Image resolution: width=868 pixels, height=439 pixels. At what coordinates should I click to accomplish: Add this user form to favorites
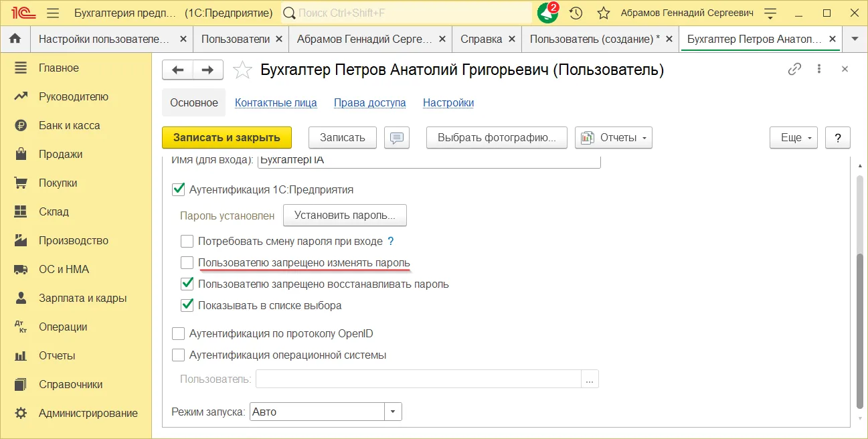click(243, 70)
